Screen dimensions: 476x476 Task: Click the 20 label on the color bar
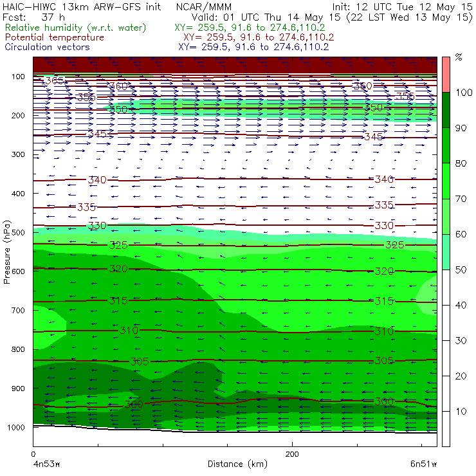tap(461, 376)
